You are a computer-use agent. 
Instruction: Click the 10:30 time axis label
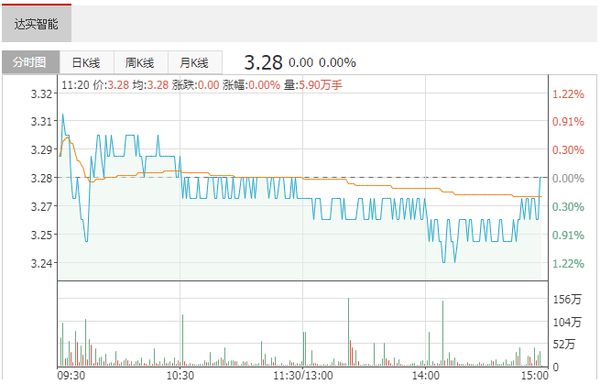pos(180,376)
